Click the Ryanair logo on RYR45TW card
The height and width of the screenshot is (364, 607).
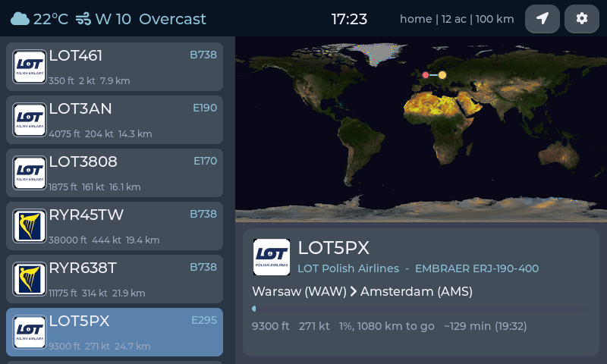tap(30, 226)
